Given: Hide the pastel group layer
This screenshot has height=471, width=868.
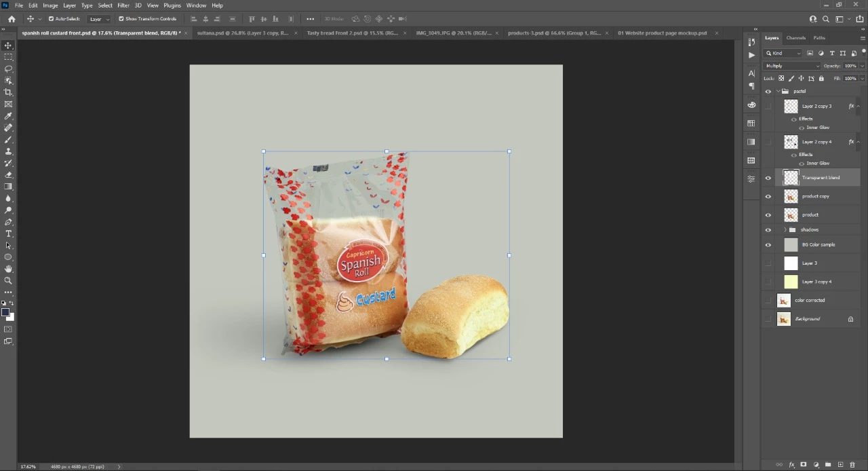Looking at the screenshot, I should (768, 92).
